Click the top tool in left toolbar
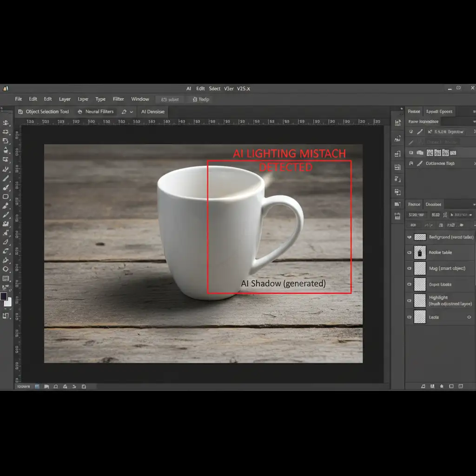The width and height of the screenshot is (476, 476). [x=6, y=123]
